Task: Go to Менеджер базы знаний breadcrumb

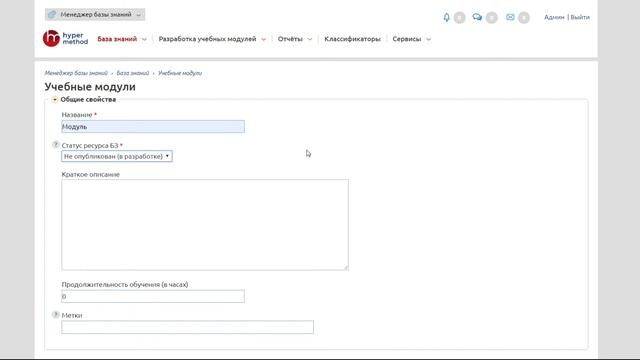Action: (76, 73)
